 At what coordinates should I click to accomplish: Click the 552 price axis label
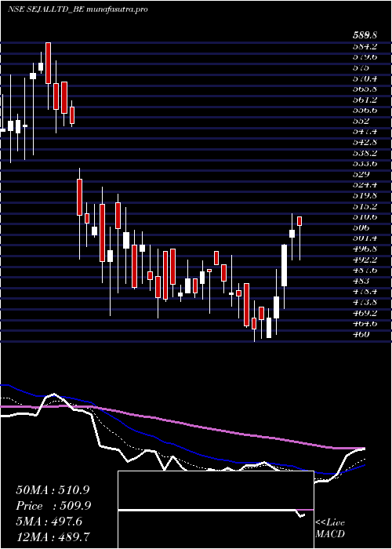[x=361, y=121]
